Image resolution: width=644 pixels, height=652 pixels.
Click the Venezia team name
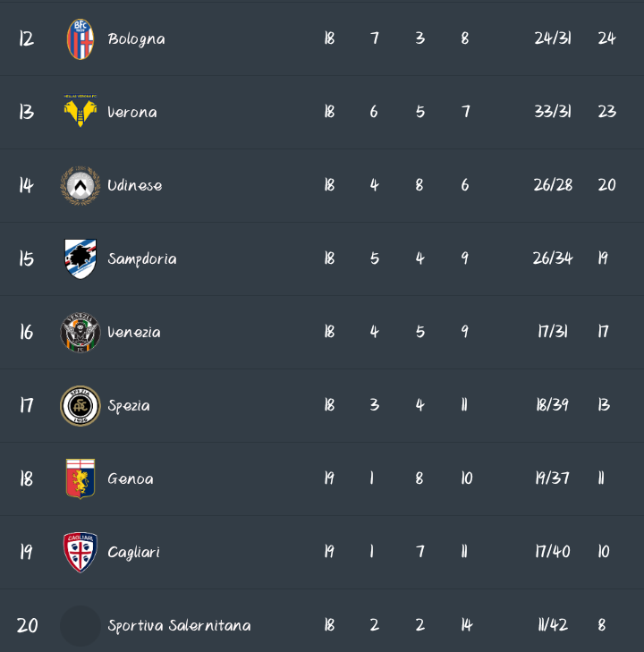(134, 333)
